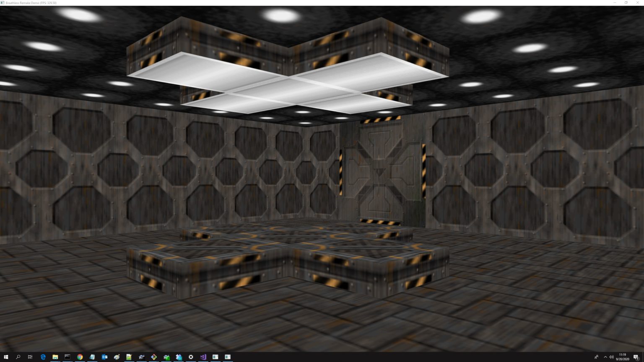Close the Breathless Remake Demo window

638,3
